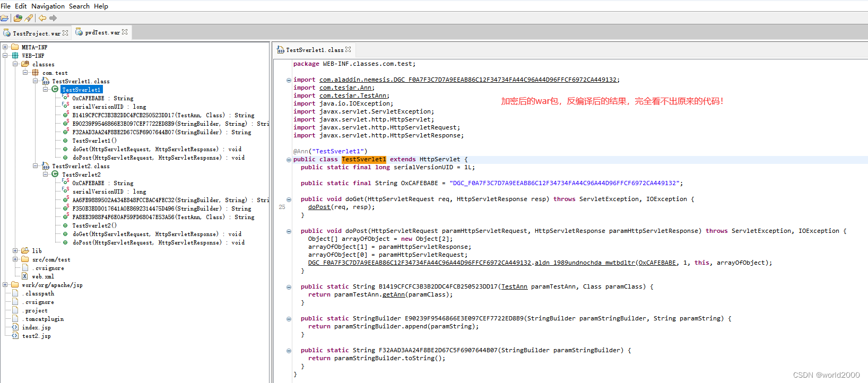Click the Search (flashlight) toolbar icon
Screen dimensions: 868x383
(29, 18)
